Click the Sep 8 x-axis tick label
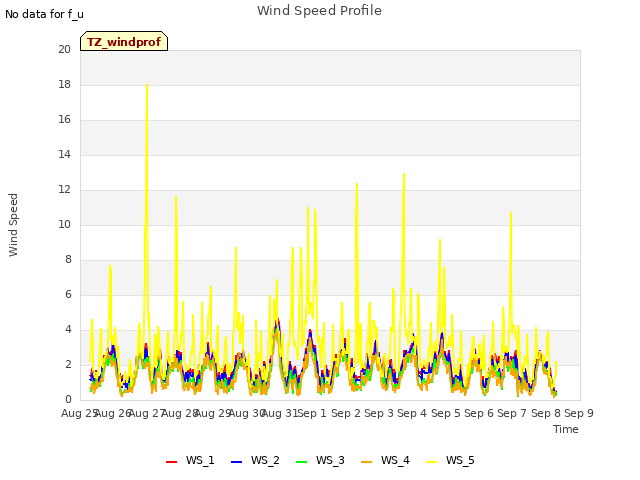This screenshot has width=640, height=480. click(546, 413)
